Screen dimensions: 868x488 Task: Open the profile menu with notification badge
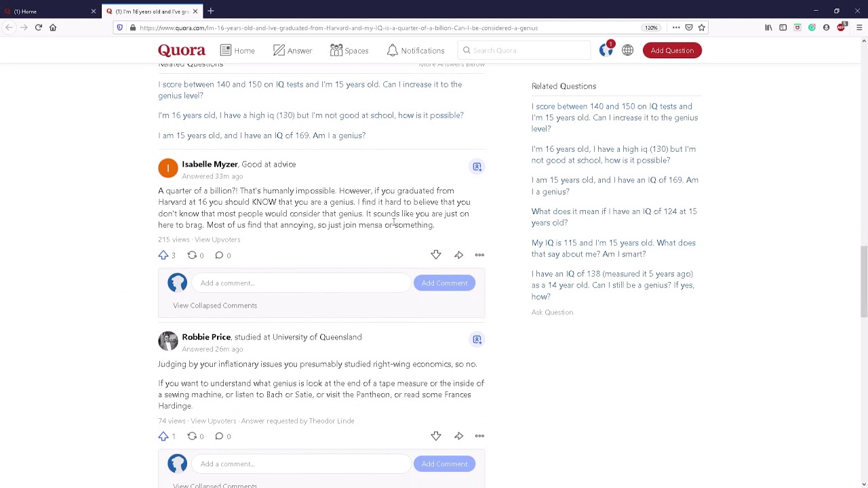tap(606, 49)
